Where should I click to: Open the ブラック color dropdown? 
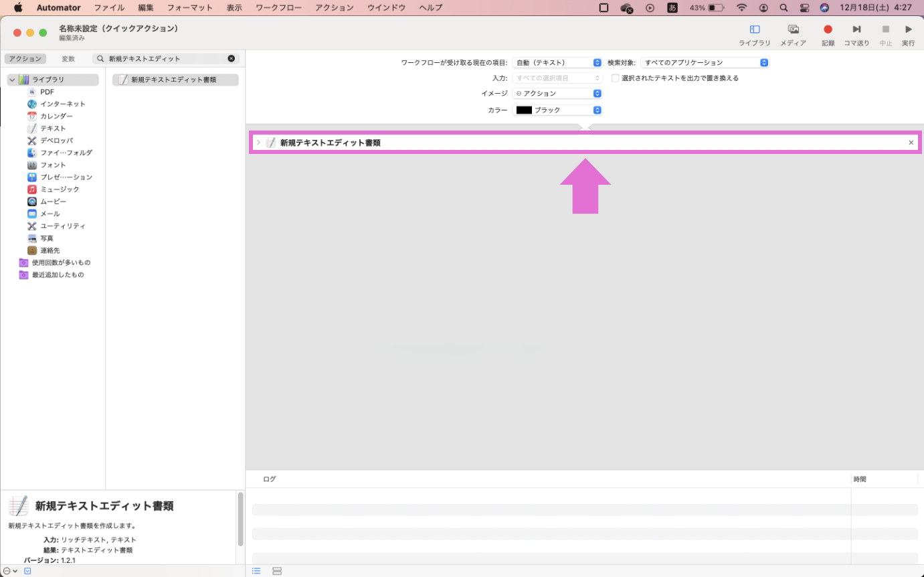click(557, 110)
